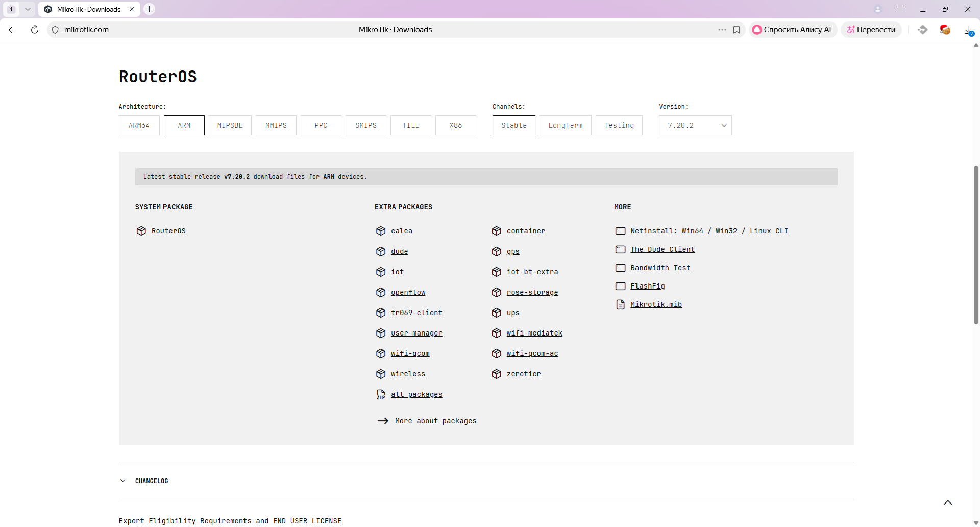The width and height of the screenshot is (980, 527).
Task: Click the Перевести translate button
Action: click(x=871, y=30)
